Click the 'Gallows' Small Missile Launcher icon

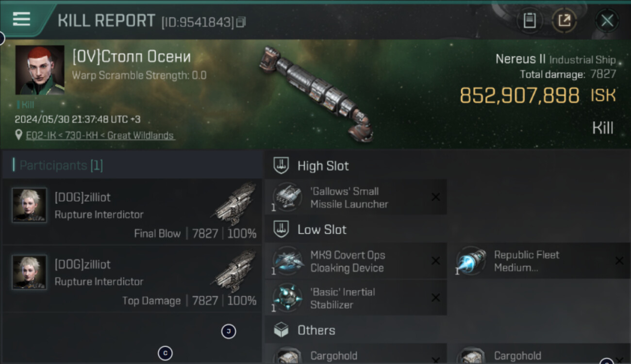(287, 197)
